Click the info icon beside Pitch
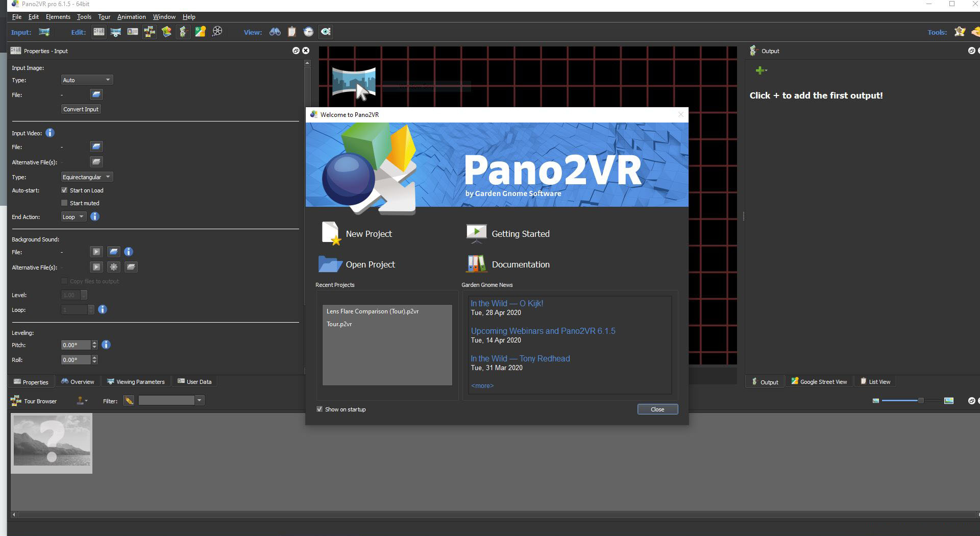 (x=106, y=345)
